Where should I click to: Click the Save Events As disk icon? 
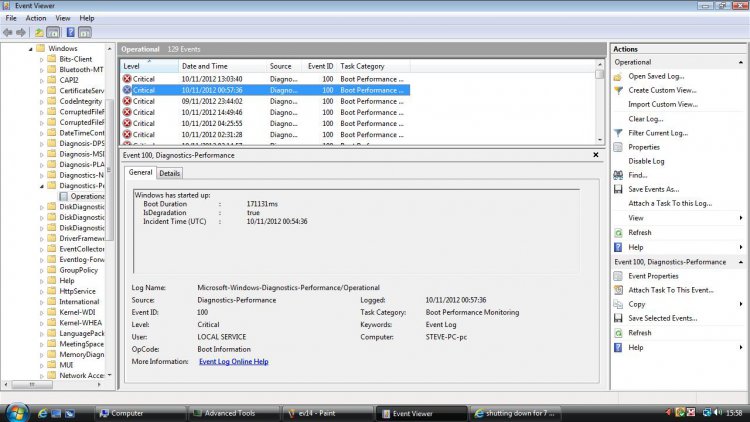pos(619,189)
